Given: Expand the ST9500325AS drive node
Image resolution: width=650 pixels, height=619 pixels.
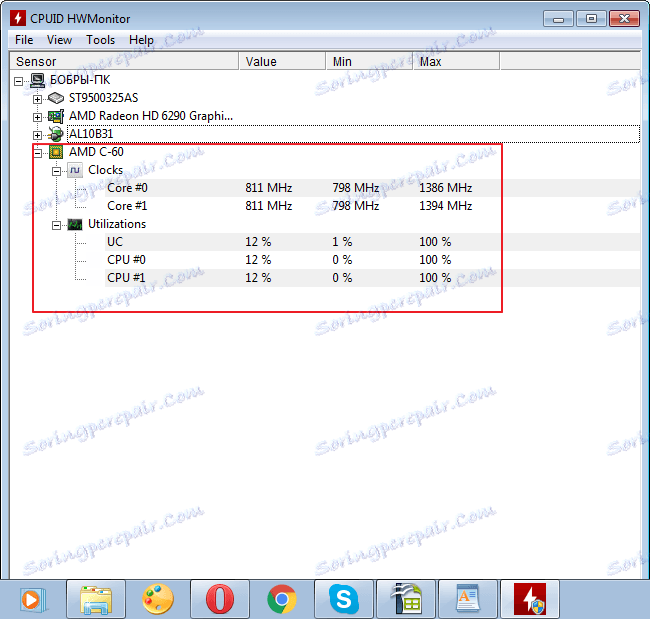Looking at the screenshot, I should tap(37, 100).
